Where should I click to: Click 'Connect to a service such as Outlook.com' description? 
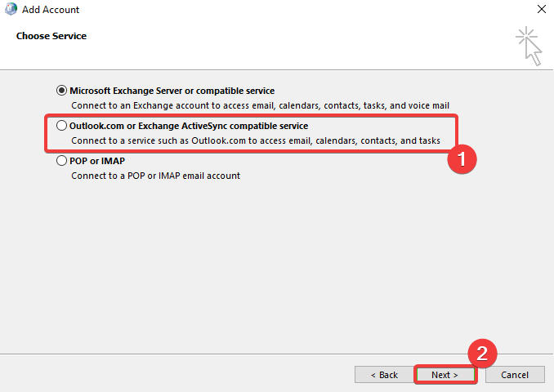pyautogui.click(x=256, y=140)
